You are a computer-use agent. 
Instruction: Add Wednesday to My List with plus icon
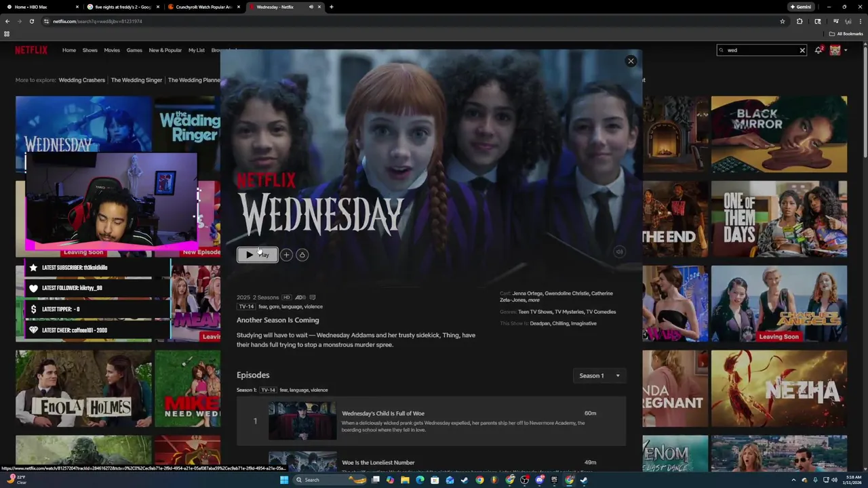[286, 255]
